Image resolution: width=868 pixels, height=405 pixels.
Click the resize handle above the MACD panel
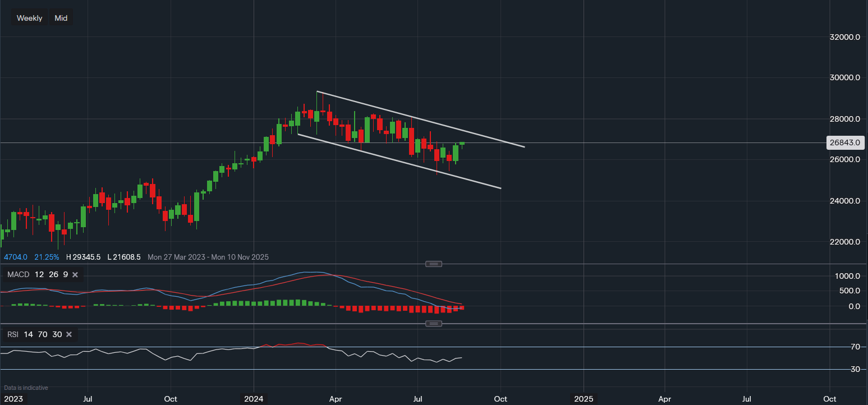(x=434, y=264)
